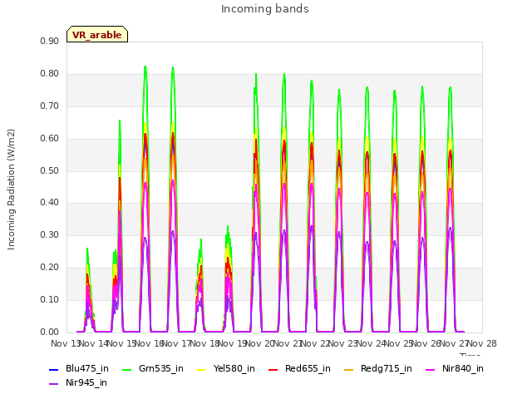Click the Nov 28 x-axis label
The height and width of the screenshot is (399, 532).
point(482,343)
